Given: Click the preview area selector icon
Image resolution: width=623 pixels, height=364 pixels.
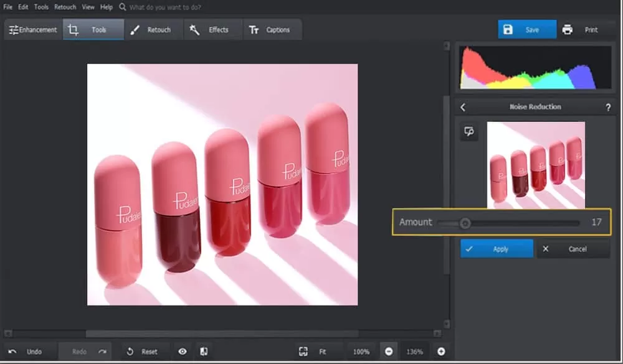Looking at the screenshot, I should (469, 132).
